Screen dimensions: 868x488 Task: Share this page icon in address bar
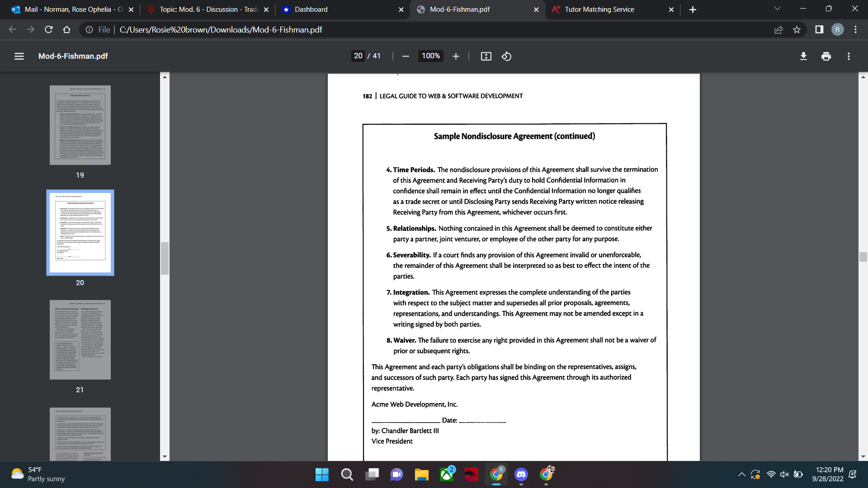click(x=778, y=30)
